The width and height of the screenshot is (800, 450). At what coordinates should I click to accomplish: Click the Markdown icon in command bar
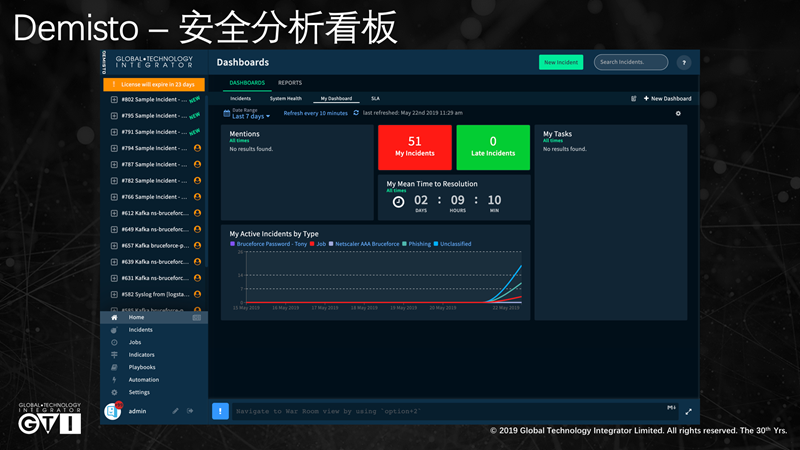click(x=671, y=407)
